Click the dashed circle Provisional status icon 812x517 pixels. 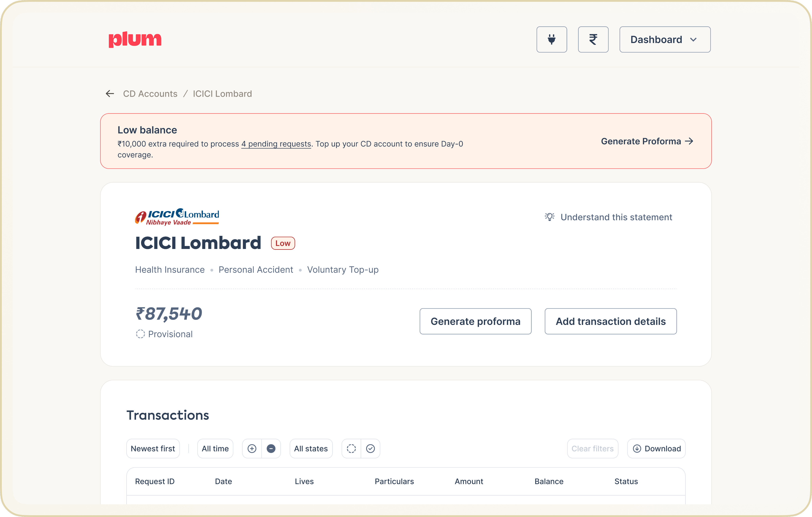(140, 334)
